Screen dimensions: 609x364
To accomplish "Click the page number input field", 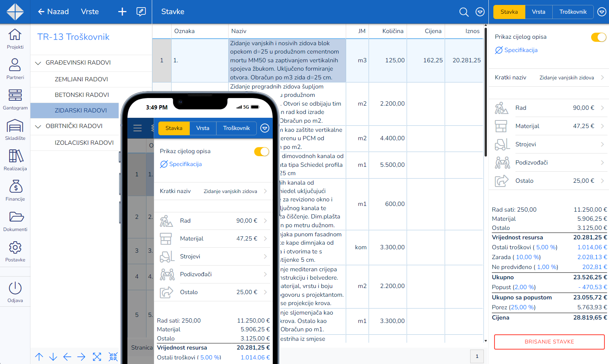I will (x=477, y=356).
